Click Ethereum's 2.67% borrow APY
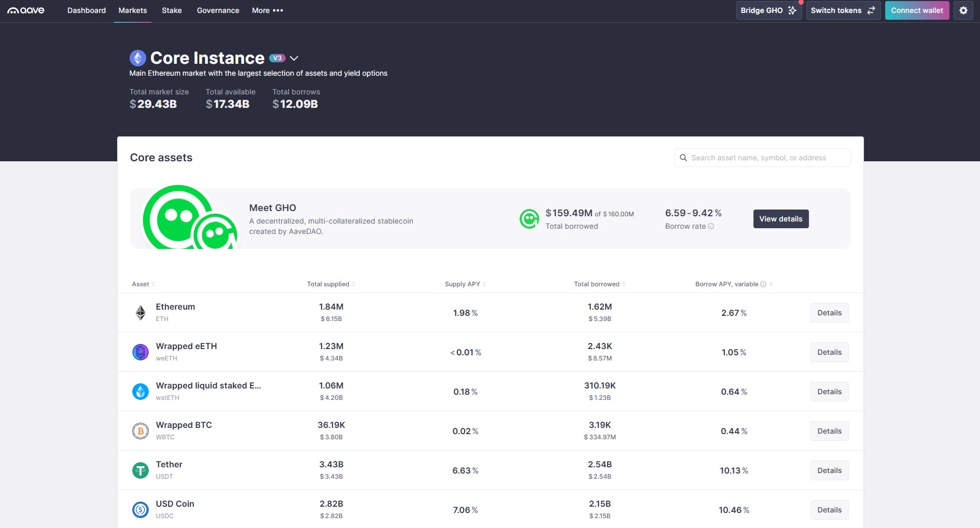This screenshot has width=980, height=528. pos(734,313)
